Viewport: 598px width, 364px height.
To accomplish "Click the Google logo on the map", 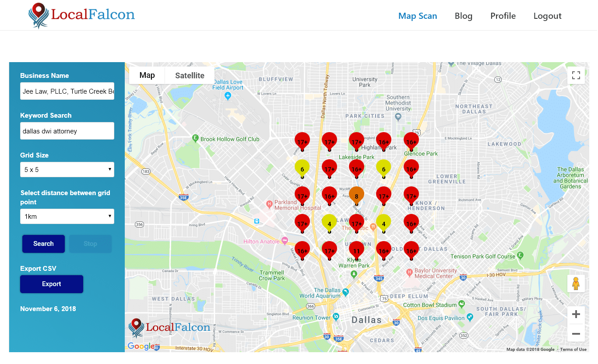I will [141, 346].
